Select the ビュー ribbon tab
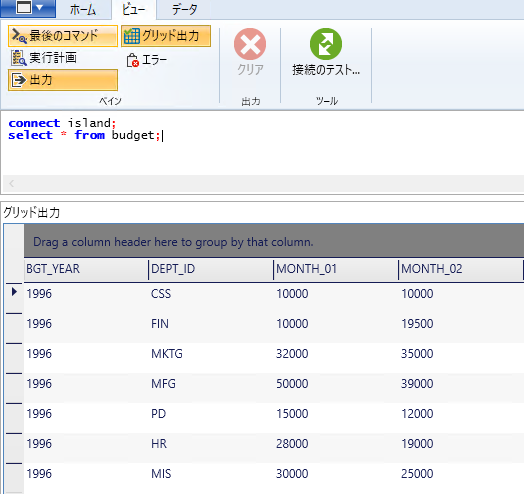 134,9
